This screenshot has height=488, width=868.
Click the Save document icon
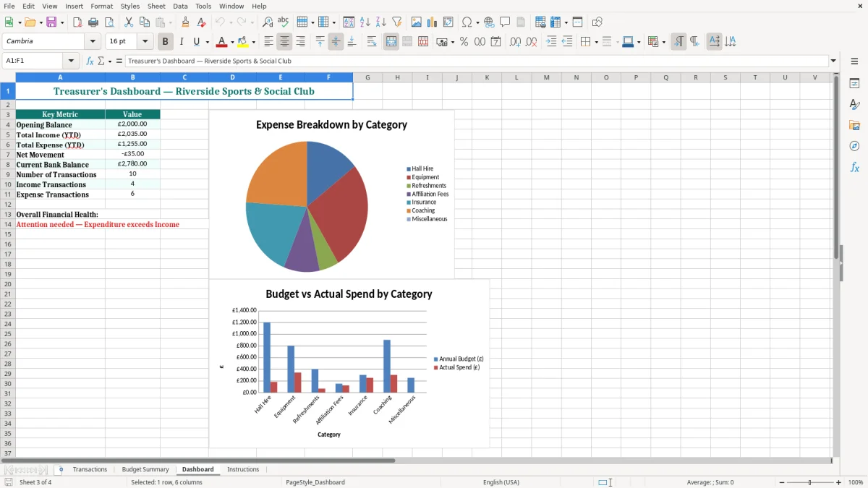[51, 22]
